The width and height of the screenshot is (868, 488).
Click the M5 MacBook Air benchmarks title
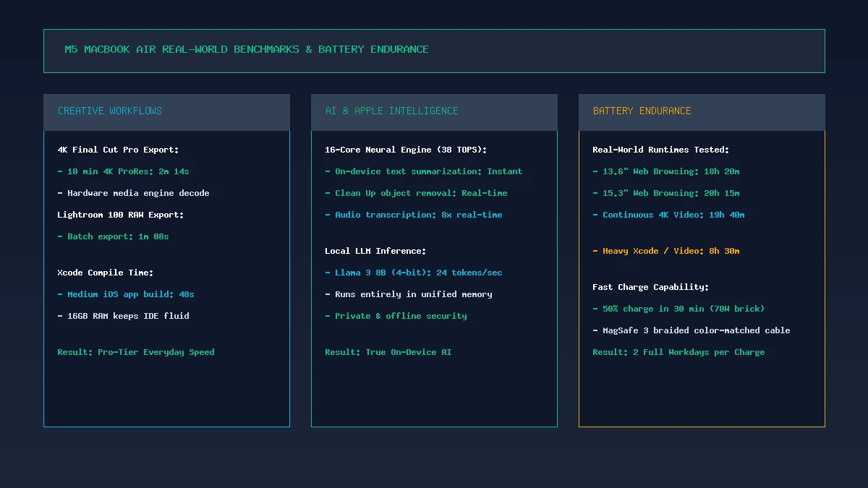click(x=247, y=49)
